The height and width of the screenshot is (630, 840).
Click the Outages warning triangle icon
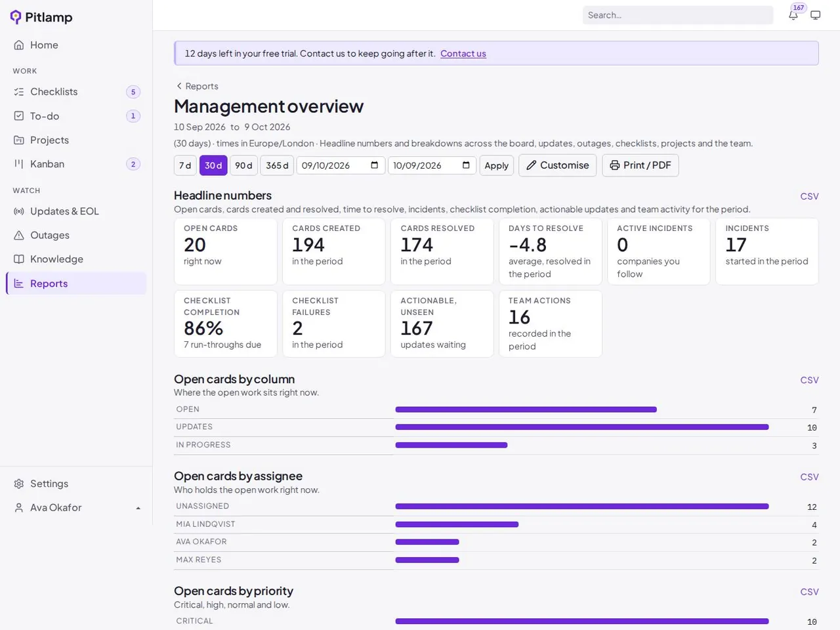(19, 236)
